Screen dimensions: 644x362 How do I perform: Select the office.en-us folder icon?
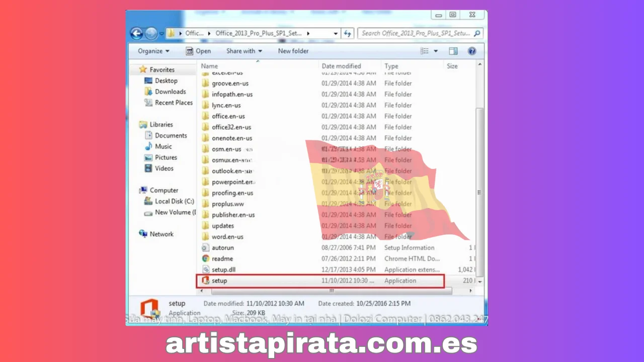coord(205,116)
